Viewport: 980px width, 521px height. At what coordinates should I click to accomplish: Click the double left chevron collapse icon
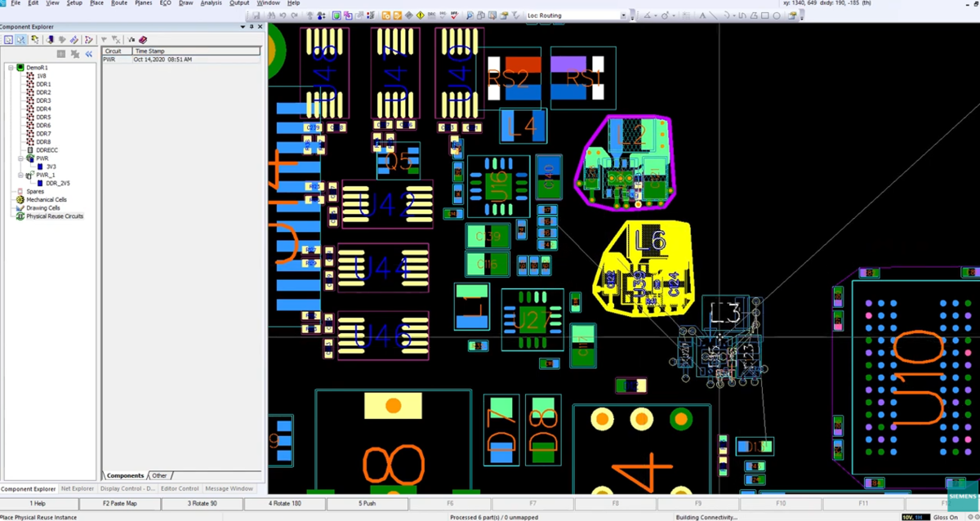pyautogui.click(x=89, y=54)
